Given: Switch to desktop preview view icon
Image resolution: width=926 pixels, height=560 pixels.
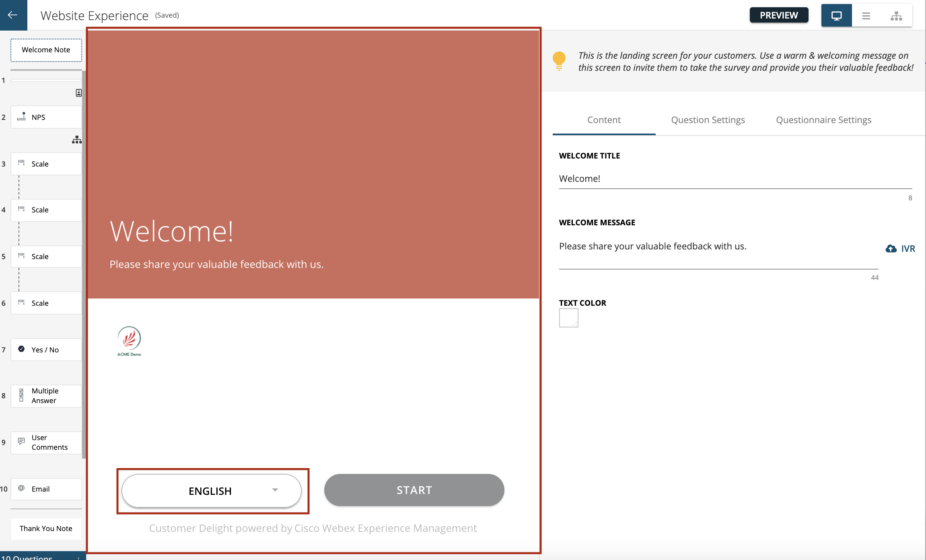Looking at the screenshot, I should (836, 16).
